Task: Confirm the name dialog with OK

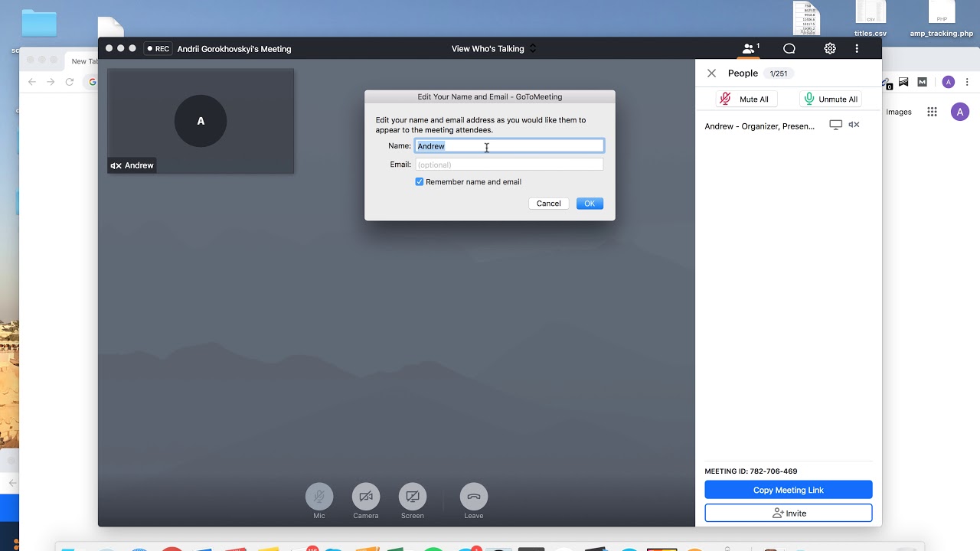Action: [x=590, y=204]
